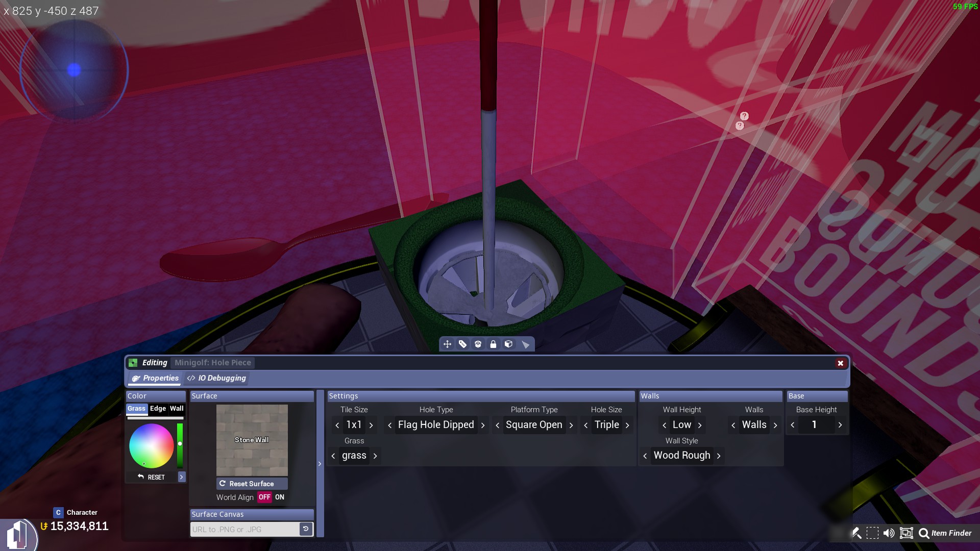Click the upper question mark marker
Screen dimensions: 980x551
coord(744,116)
